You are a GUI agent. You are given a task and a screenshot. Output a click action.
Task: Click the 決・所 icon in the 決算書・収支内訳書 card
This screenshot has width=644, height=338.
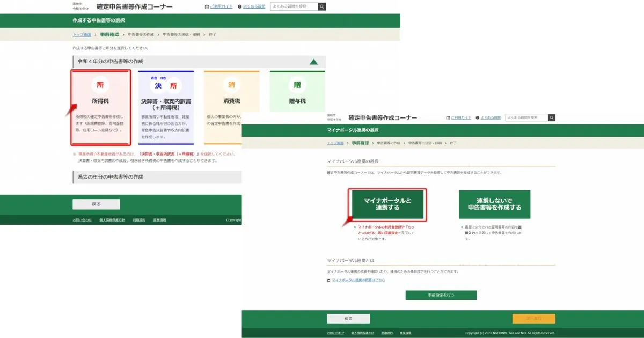(x=166, y=86)
